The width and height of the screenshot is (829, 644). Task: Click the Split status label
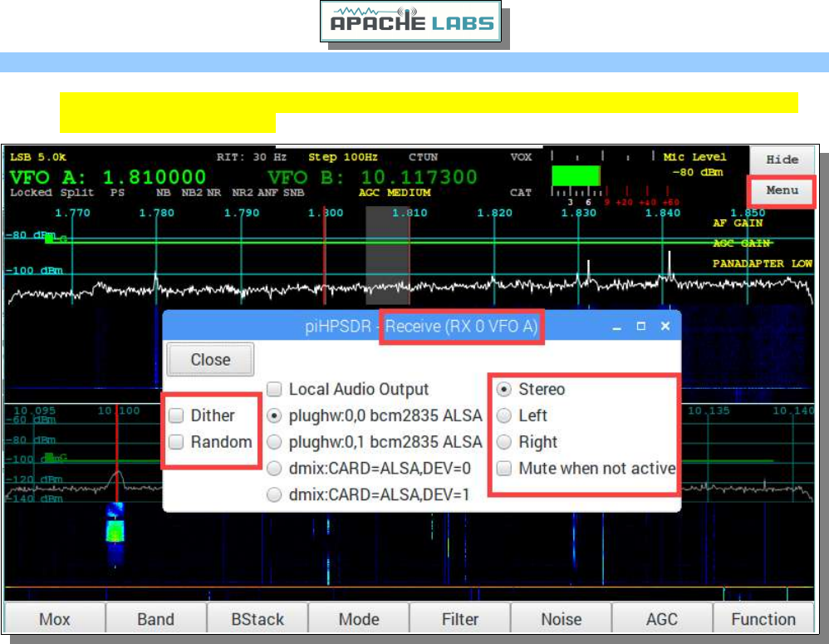pos(76,193)
